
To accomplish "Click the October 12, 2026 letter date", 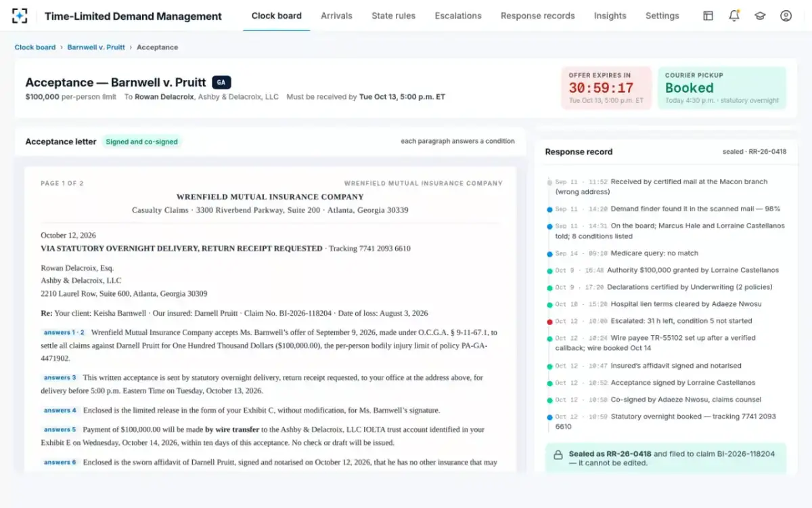I will pos(68,236).
